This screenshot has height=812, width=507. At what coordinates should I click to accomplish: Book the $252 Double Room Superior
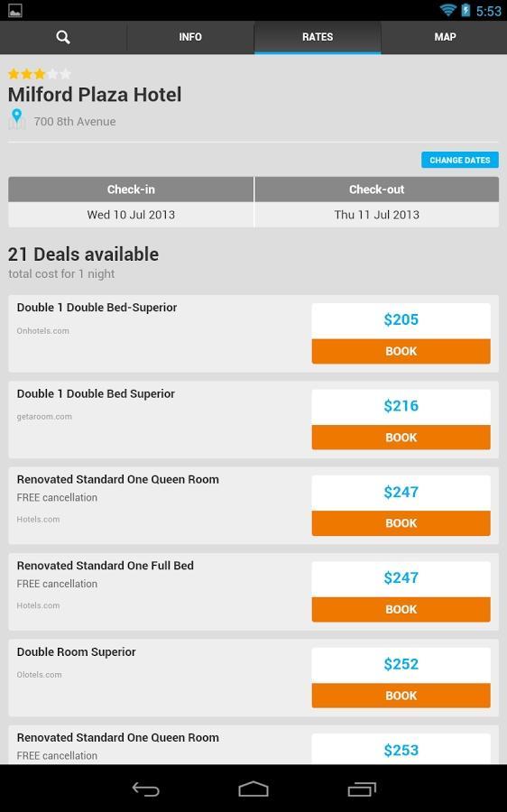click(x=401, y=696)
